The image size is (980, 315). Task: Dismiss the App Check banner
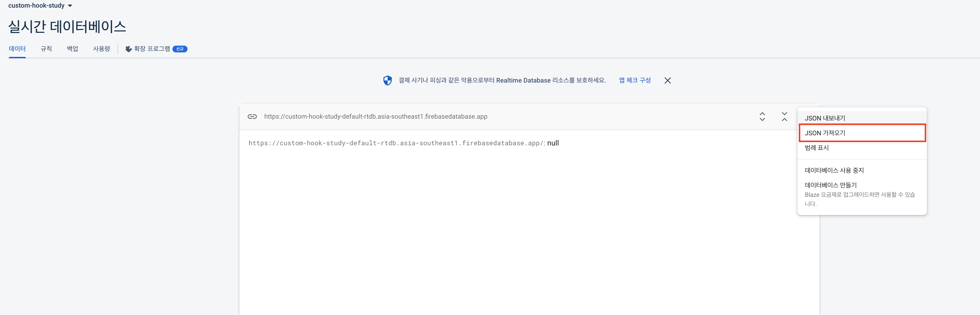pyautogui.click(x=667, y=80)
